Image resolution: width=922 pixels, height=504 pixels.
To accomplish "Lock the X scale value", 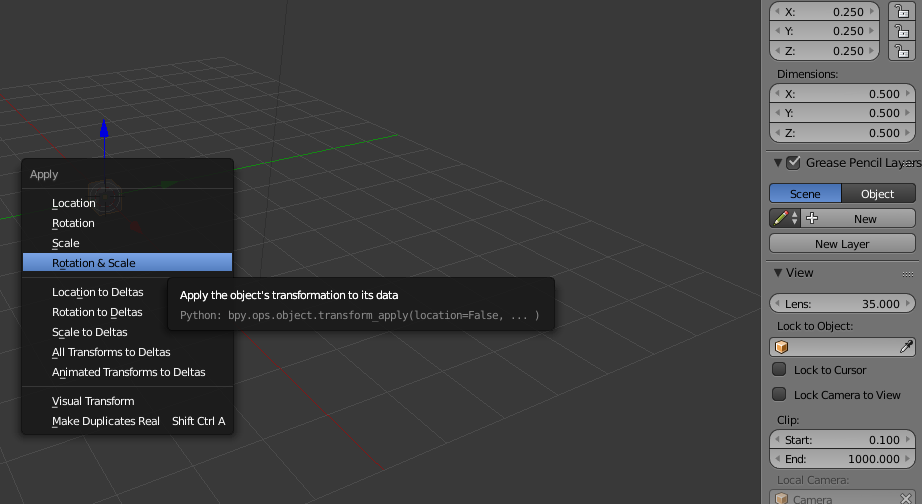I will point(901,11).
